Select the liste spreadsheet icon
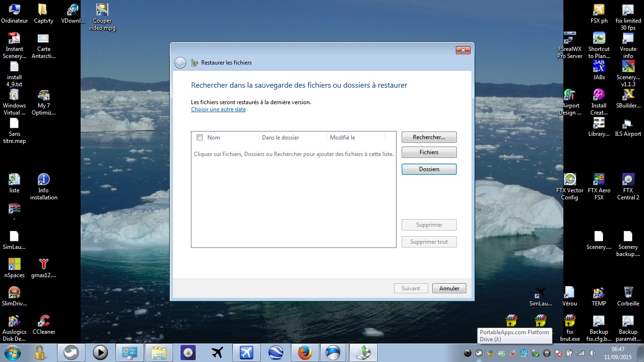 15,183
